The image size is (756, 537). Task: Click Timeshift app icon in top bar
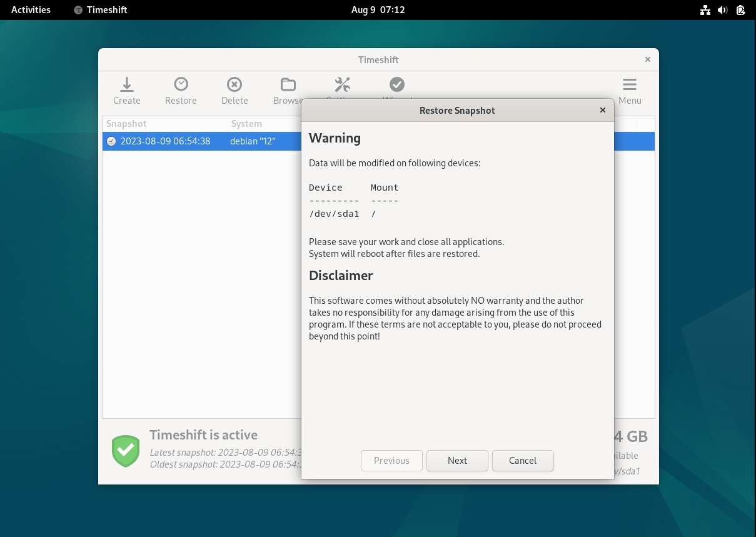[78, 10]
